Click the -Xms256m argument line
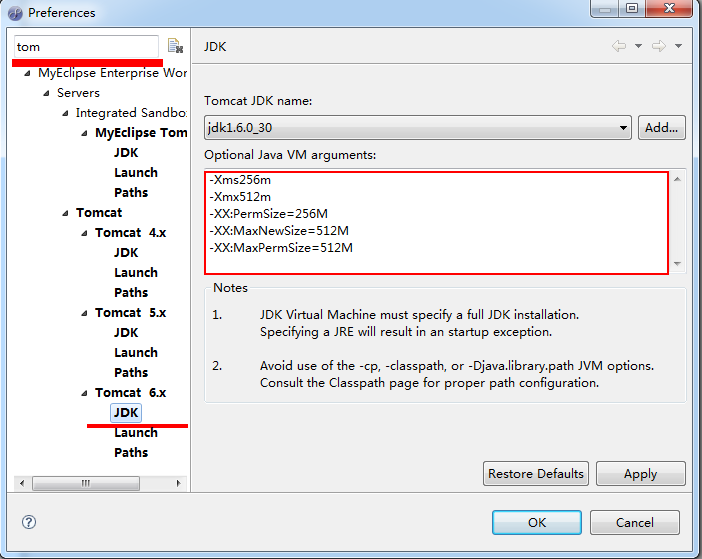 click(x=240, y=180)
